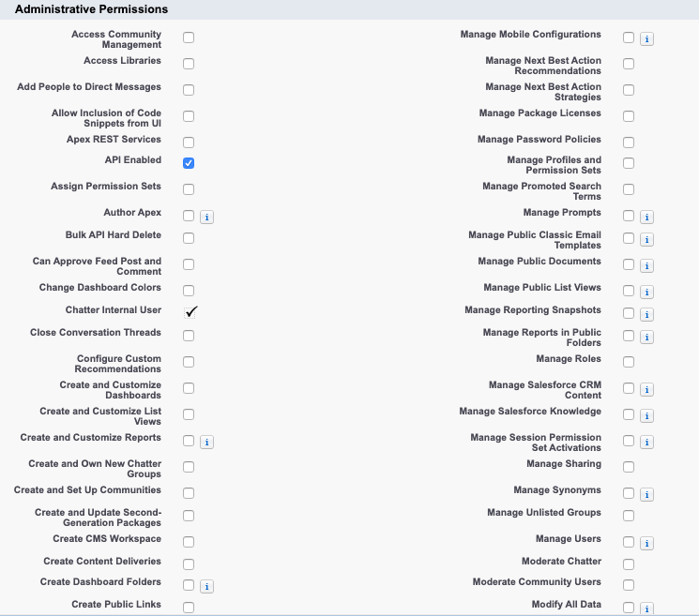Screen dimensions: 699x616
Task: Enable Manage Package Licenses
Action: 629,116
